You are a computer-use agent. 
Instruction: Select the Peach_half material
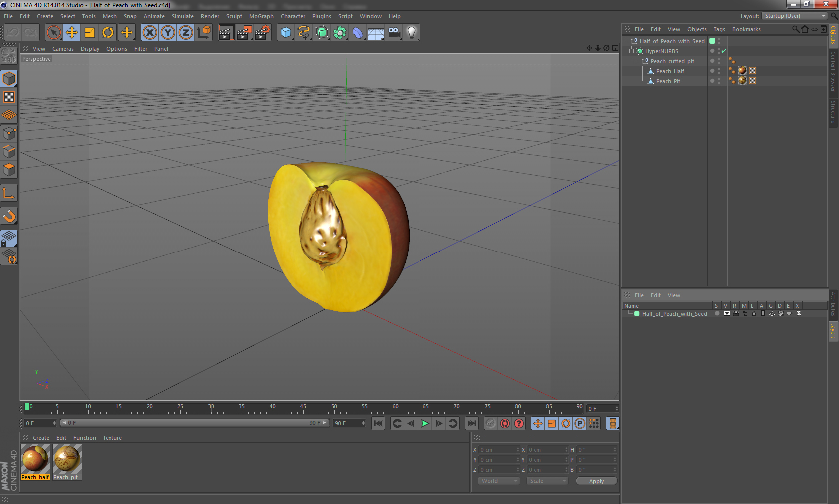(35, 462)
